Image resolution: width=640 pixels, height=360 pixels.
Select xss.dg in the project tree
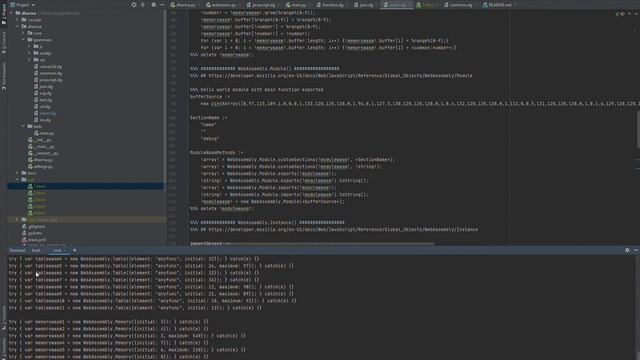(43, 120)
